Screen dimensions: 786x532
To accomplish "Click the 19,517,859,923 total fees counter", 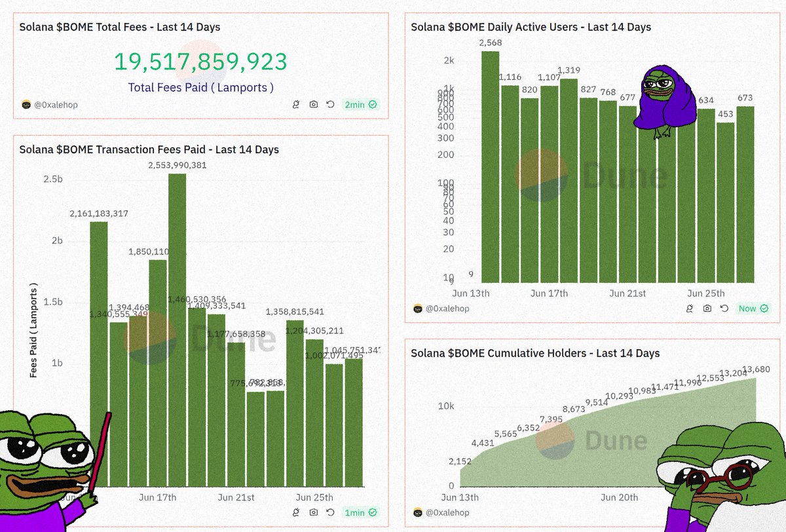I will click(200, 63).
